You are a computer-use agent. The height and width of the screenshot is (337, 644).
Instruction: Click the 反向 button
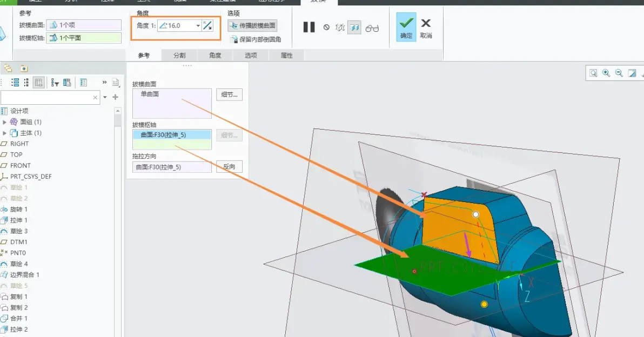tap(229, 167)
